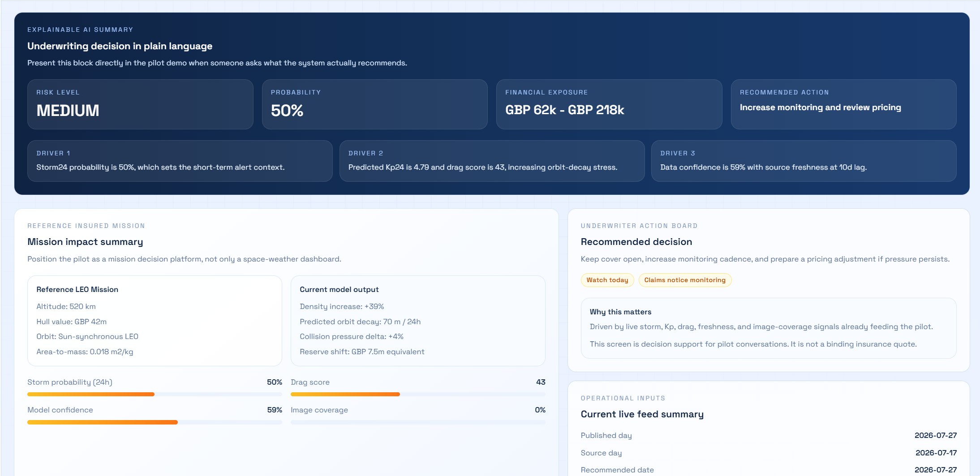
Task: Click the Published day row value
Action: point(936,435)
